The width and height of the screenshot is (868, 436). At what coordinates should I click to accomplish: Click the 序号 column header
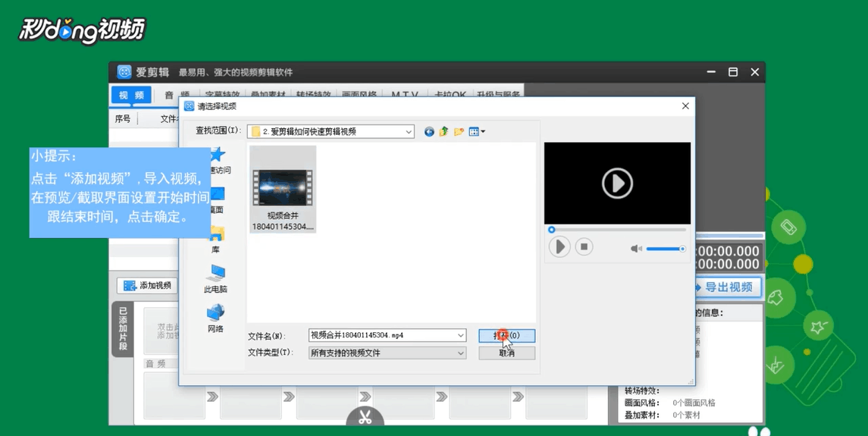coord(123,118)
